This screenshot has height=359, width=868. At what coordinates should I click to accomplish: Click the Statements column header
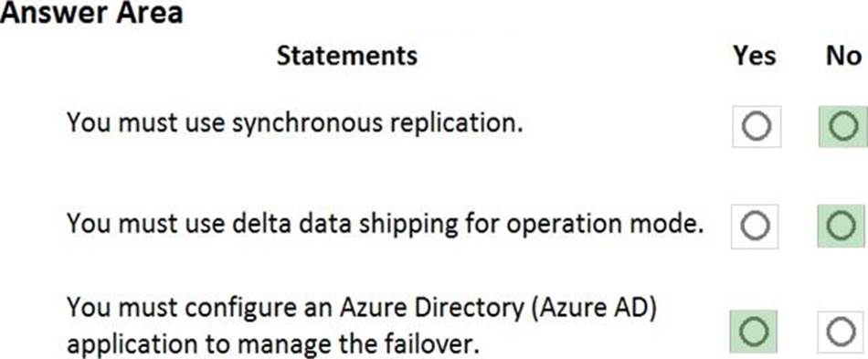[x=347, y=56]
